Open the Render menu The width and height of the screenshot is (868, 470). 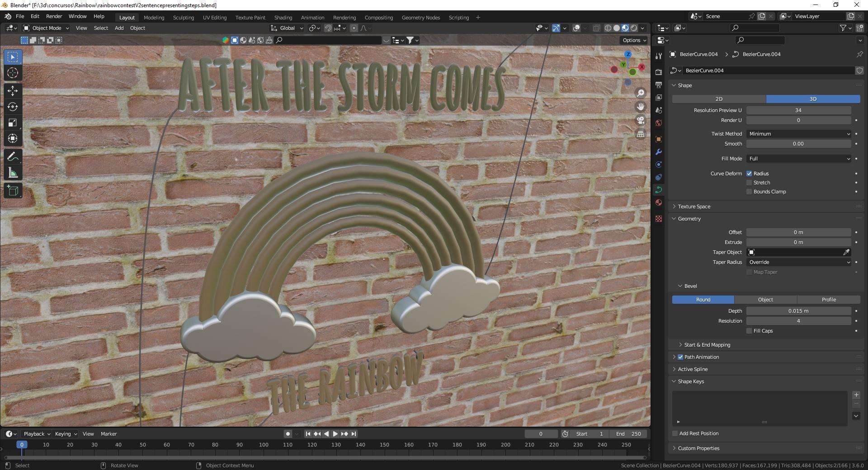(x=54, y=16)
